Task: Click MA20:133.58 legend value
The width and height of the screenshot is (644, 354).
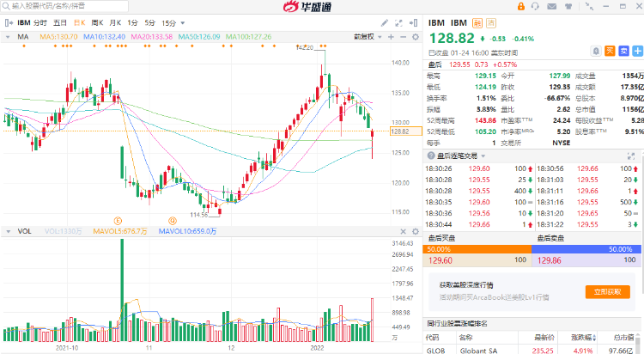Action: (x=151, y=37)
